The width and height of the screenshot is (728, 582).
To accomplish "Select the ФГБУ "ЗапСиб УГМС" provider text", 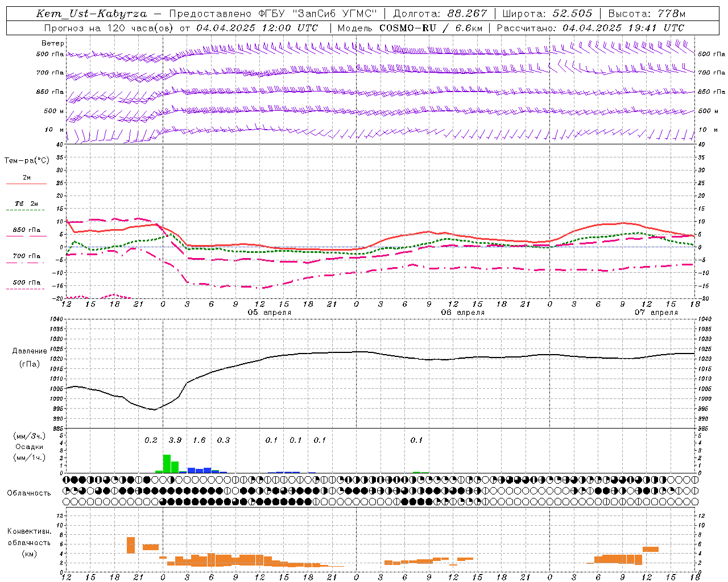I will [318, 14].
